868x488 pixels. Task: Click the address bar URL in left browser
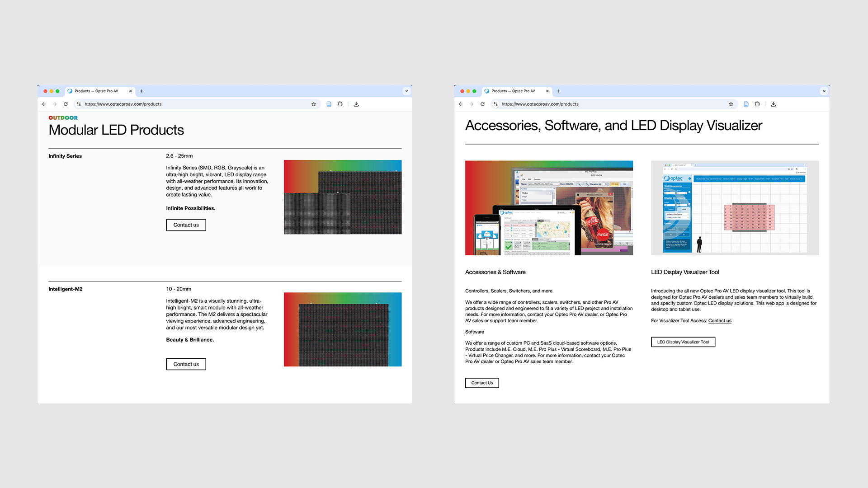click(123, 104)
